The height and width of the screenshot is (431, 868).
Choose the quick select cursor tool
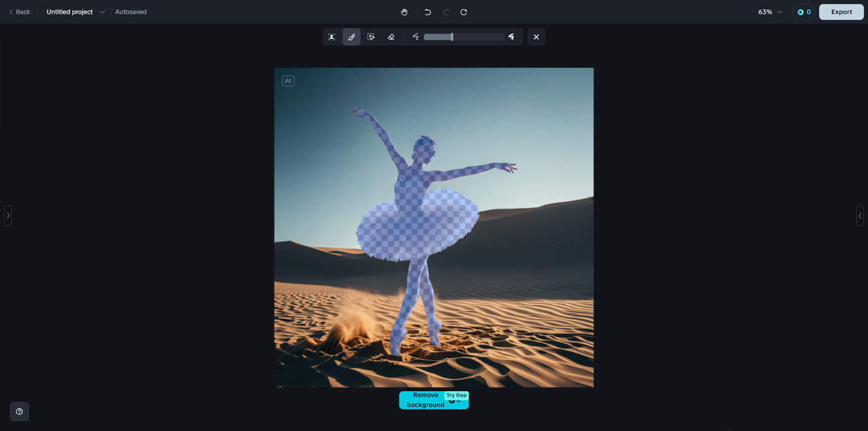[371, 37]
